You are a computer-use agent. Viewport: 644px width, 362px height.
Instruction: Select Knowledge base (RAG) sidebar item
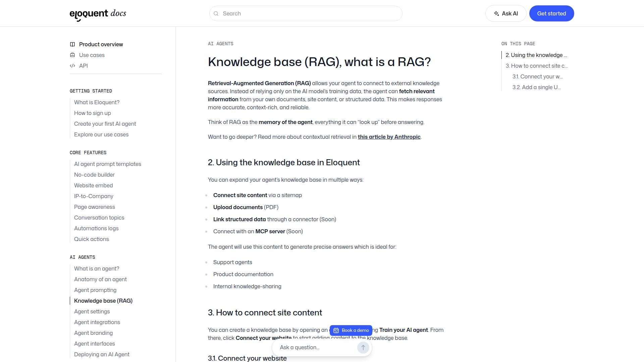tap(103, 301)
